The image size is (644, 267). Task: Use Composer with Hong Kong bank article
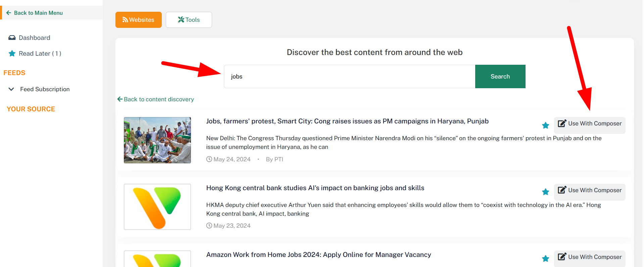[590, 191]
